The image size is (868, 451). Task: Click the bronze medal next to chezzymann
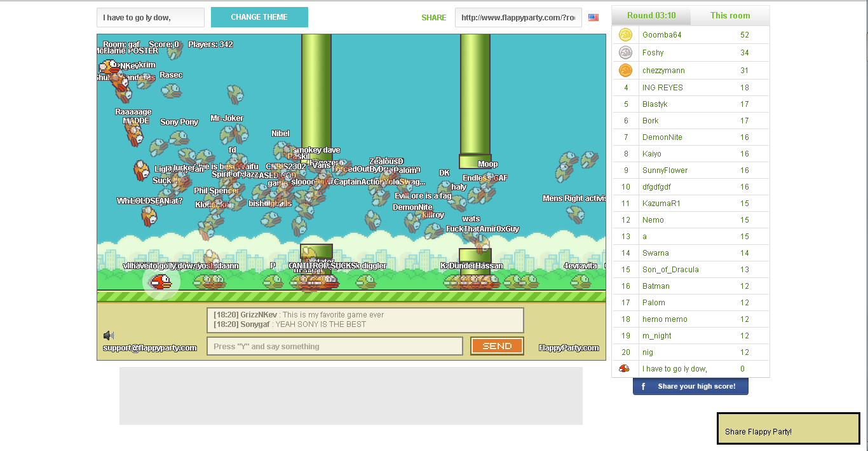point(625,71)
